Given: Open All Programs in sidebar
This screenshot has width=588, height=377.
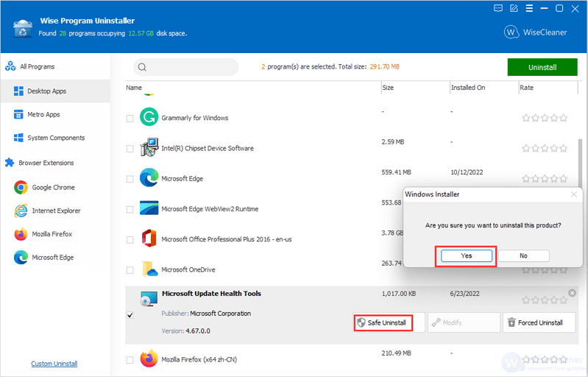Looking at the screenshot, I should pyautogui.click(x=30, y=67).
